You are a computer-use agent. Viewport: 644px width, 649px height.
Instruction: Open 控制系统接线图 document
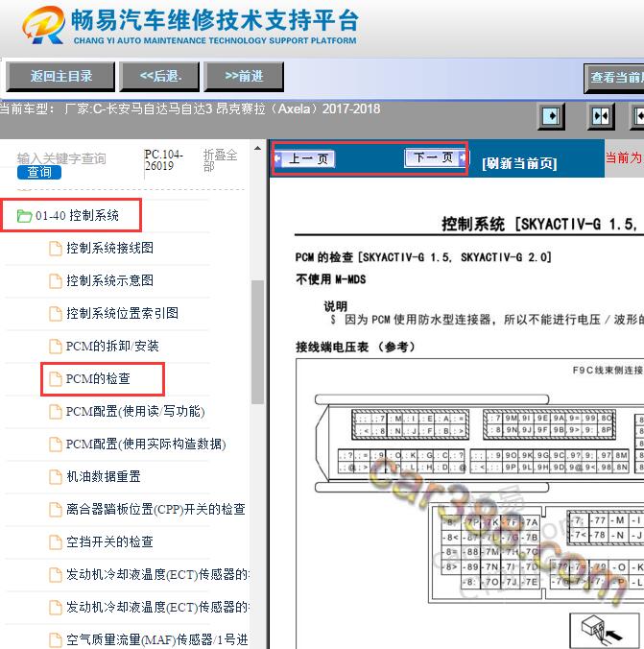click(109, 248)
